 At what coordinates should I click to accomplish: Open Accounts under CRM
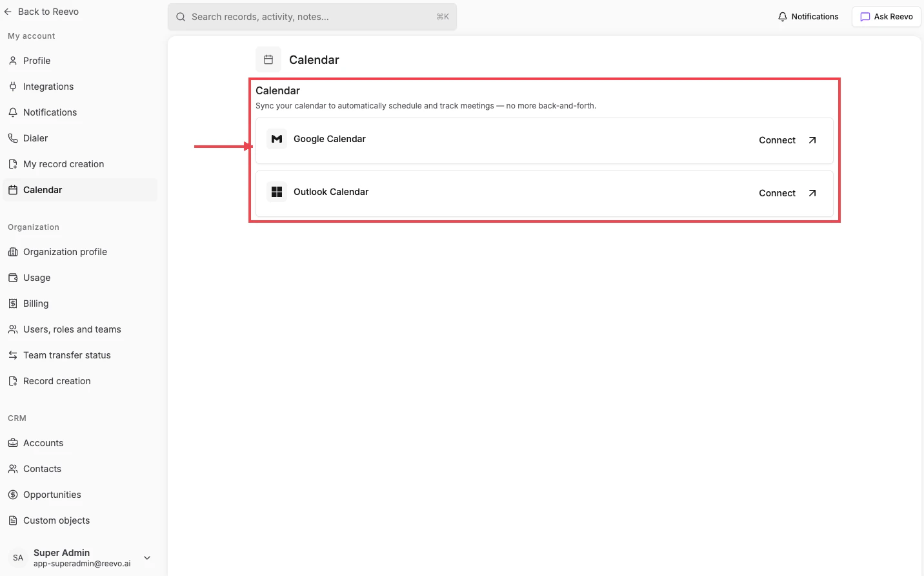80,443
